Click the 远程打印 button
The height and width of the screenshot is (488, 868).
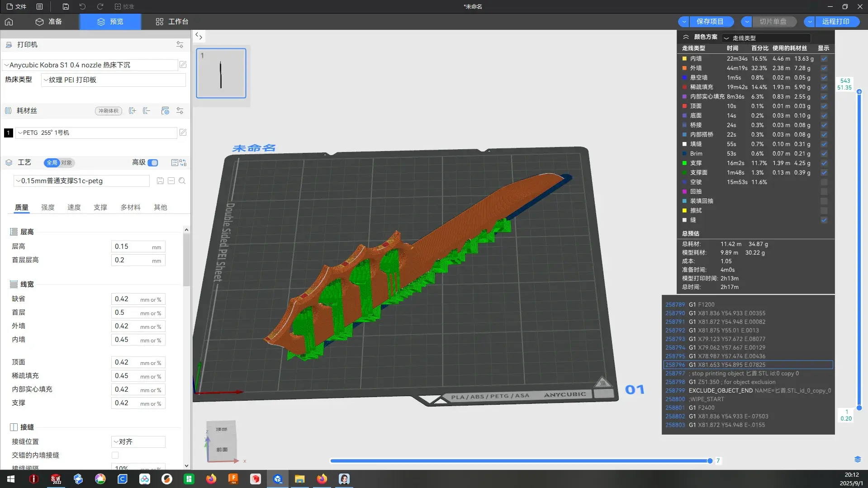coord(835,22)
